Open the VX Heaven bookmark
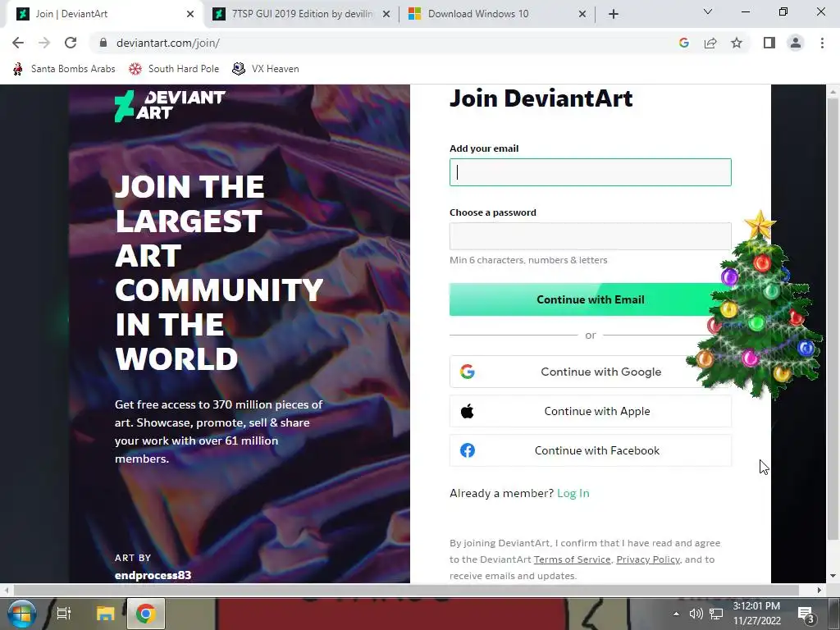This screenshot has width=840, height=630. (266, 69)
